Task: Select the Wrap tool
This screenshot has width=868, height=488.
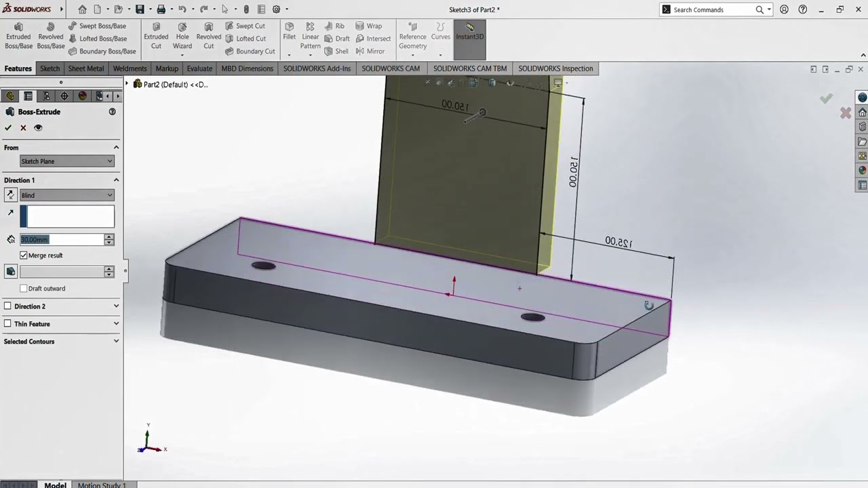Action: [x=369, y=26]
